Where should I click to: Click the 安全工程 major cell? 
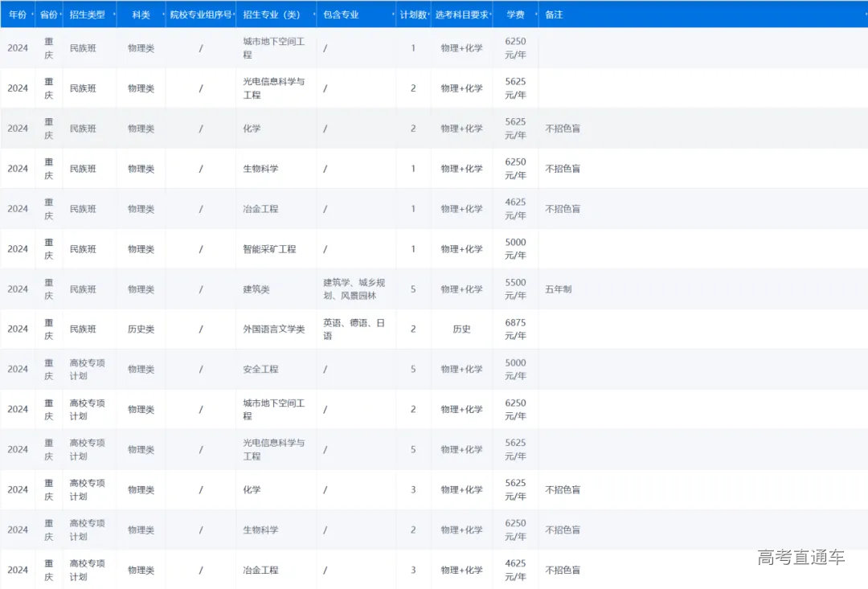tap(260, 369)
